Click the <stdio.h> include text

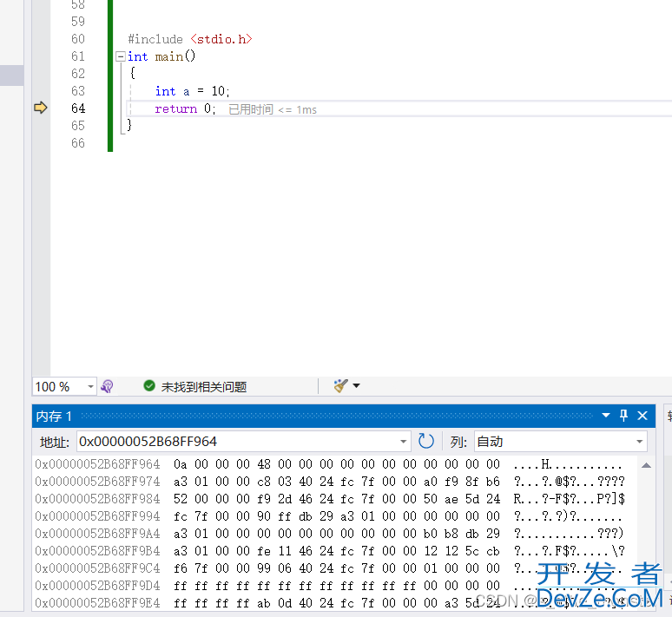pos(221,39)
